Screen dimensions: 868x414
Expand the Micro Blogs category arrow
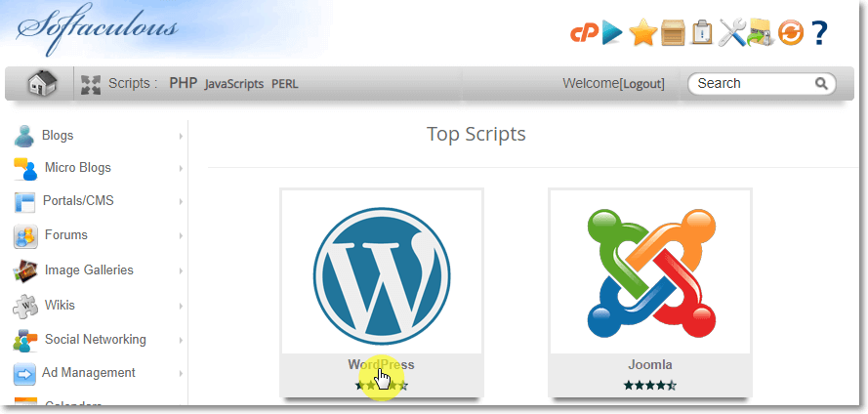[181, 168]
